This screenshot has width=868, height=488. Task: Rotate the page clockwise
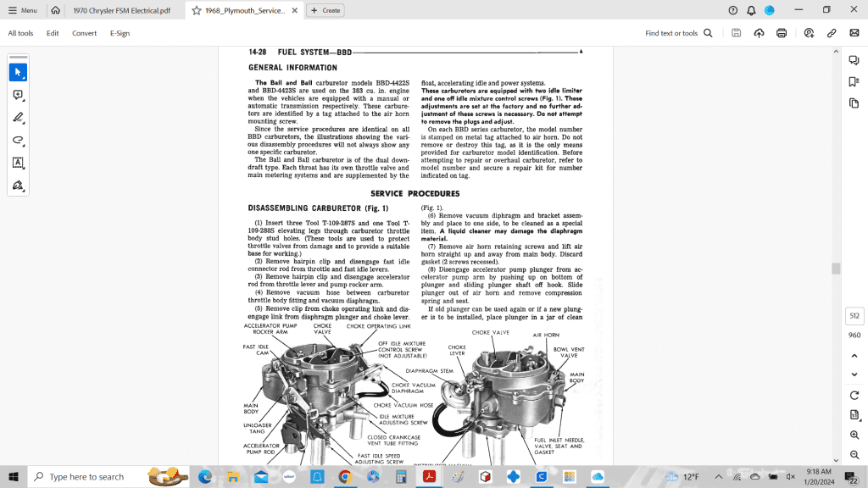(854, 395)
